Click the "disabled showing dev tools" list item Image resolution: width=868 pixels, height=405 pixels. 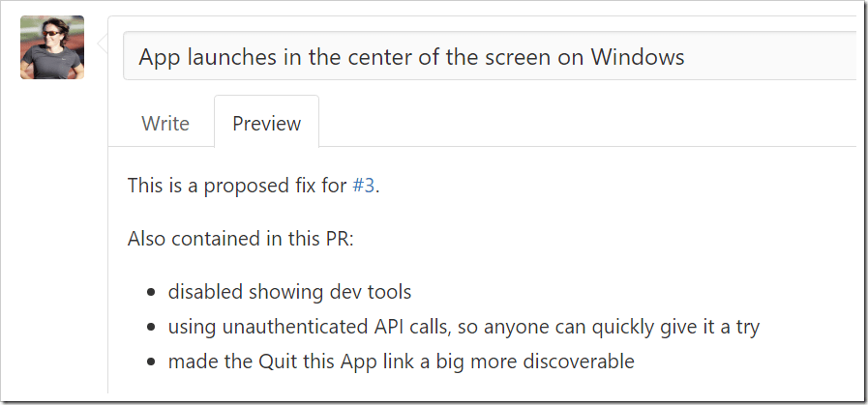(290, 291)
